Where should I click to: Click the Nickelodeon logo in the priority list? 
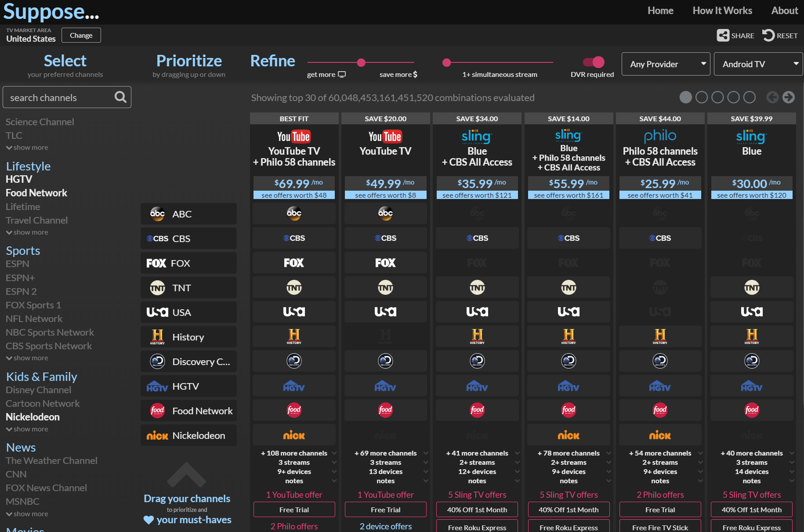coord(157,435)
